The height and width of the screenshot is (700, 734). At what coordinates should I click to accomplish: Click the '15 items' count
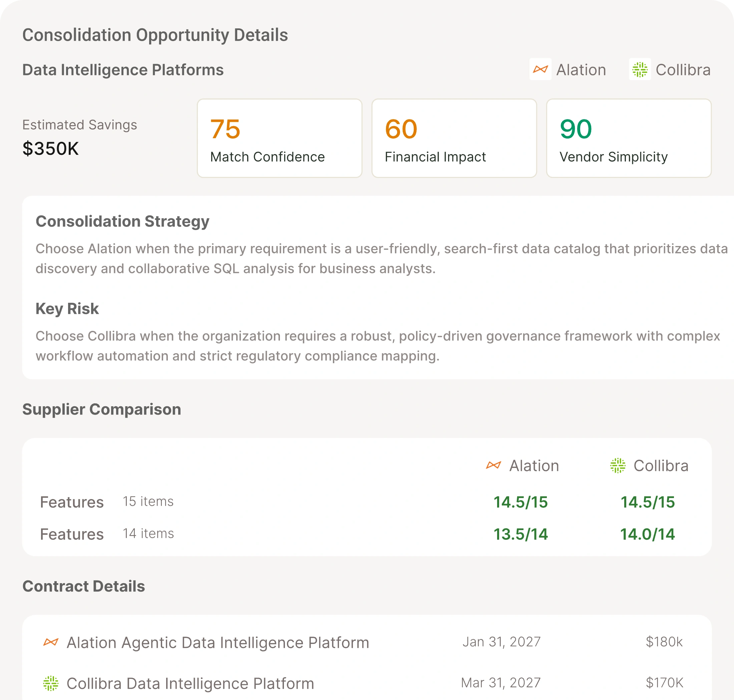click(148, 501)
